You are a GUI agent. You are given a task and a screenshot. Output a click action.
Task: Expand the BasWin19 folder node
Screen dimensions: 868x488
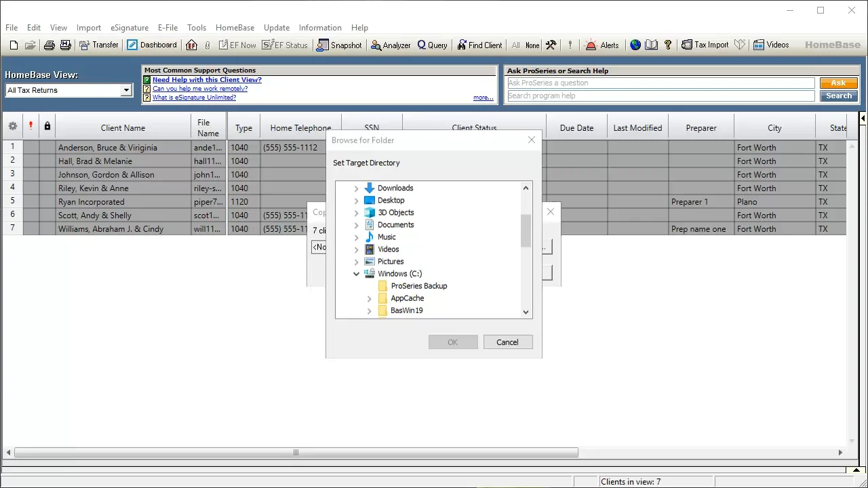tap(370, 310)
